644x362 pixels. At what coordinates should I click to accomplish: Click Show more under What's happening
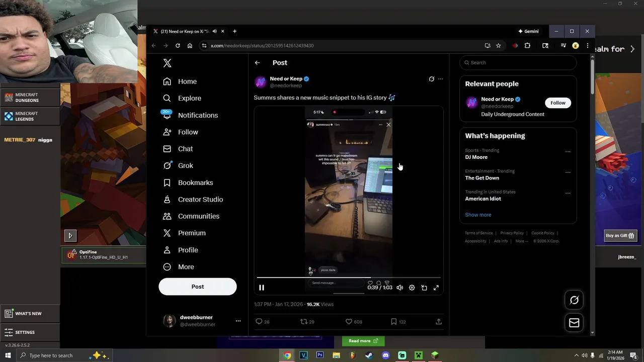[x=478, y=215]
